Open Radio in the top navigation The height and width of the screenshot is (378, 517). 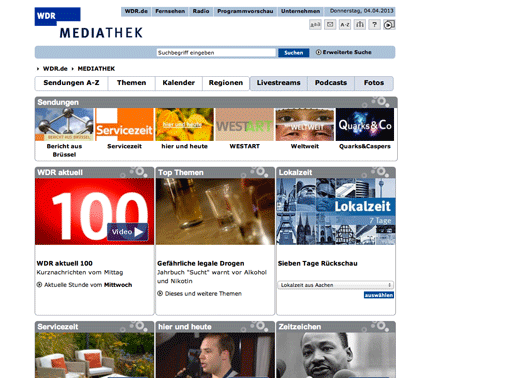pos(201,11)
